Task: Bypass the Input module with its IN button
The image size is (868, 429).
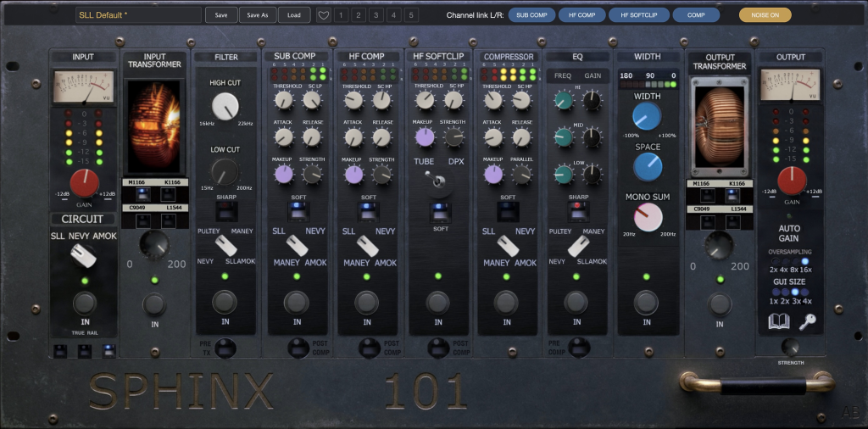Action: coord(85,303)
